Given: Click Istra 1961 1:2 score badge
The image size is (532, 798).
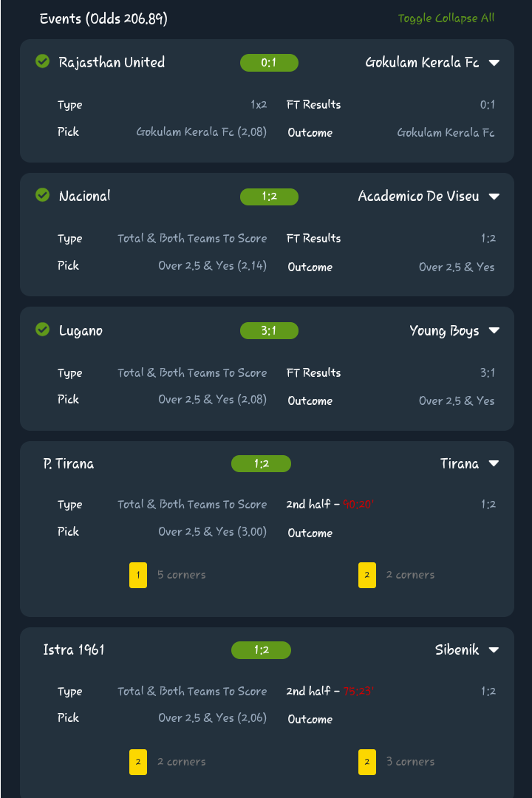Looking at the screenshot, I should 261,650.
